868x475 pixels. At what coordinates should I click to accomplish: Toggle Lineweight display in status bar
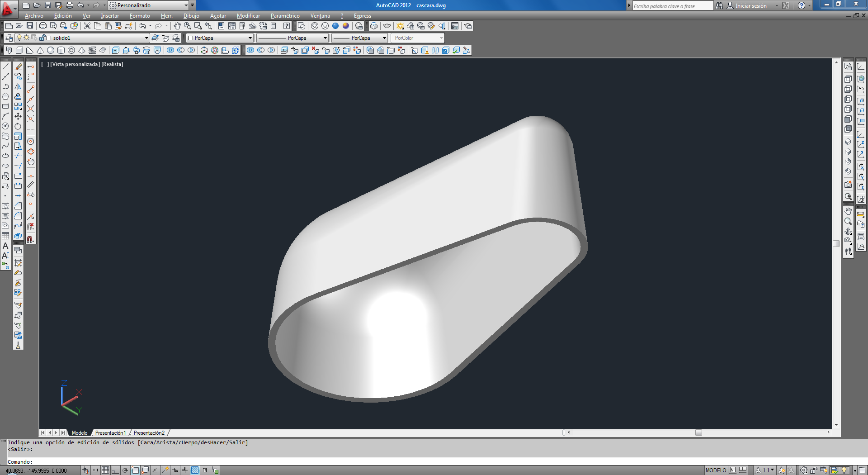[185, 470]
